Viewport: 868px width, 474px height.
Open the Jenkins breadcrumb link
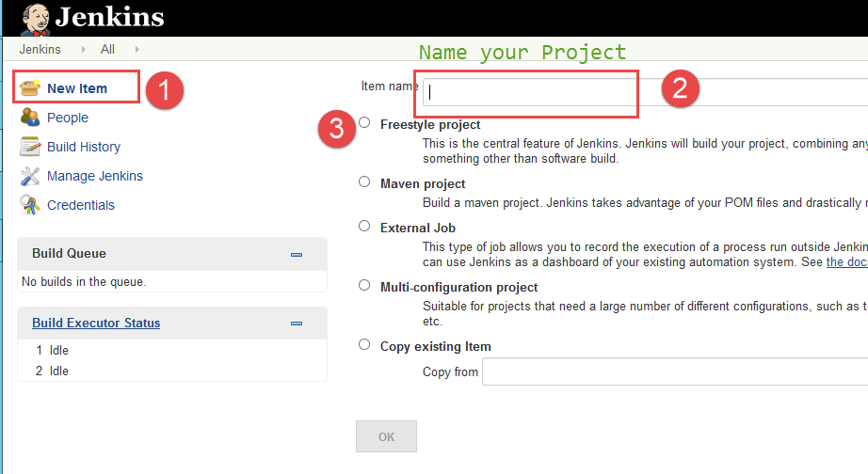40,49
